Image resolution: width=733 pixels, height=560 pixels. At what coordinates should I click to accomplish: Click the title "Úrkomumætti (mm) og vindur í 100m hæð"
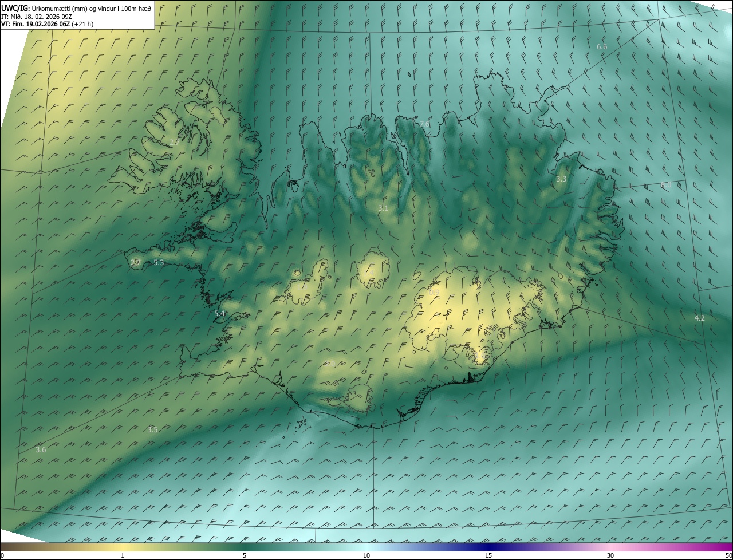(x=92, y=8)
